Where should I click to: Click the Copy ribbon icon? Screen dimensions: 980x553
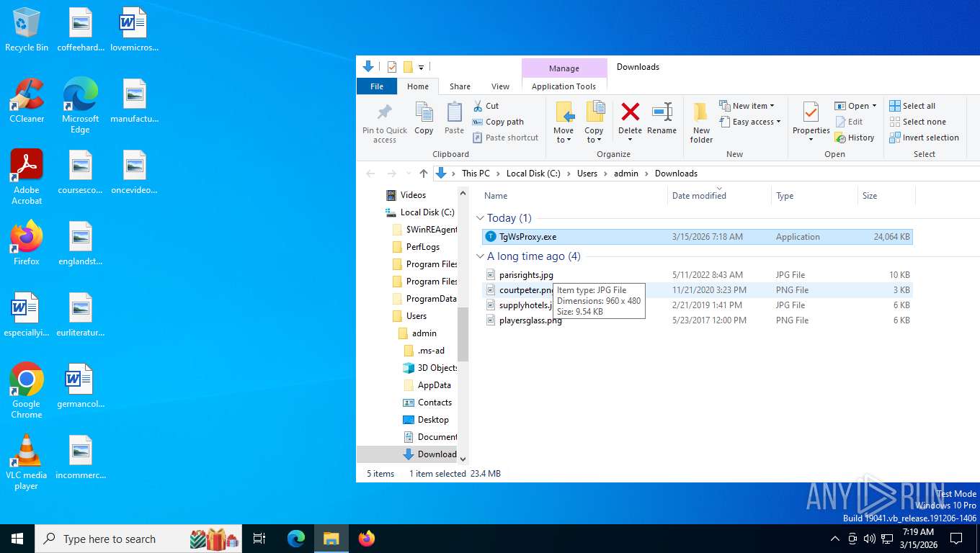(x=424, y=113)
